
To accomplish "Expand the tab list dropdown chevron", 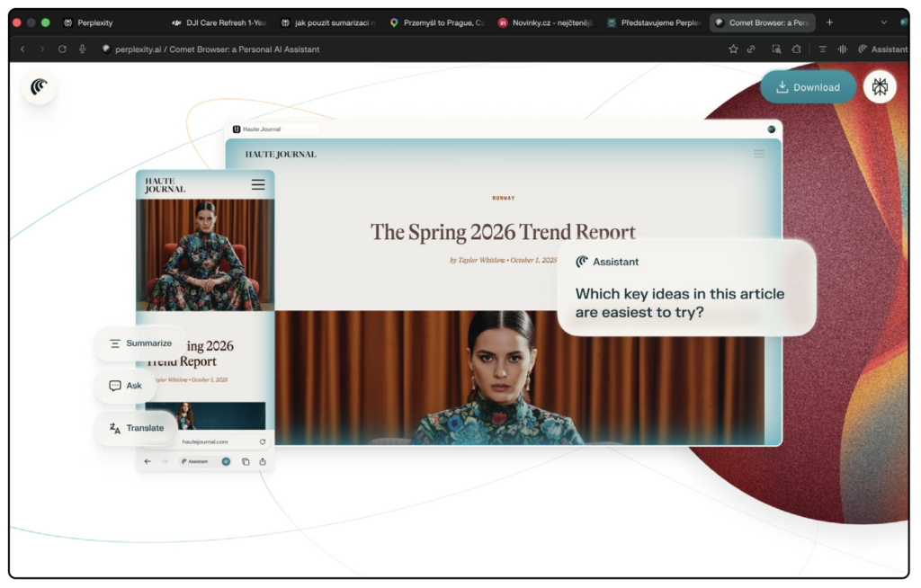I will [883, 22].
